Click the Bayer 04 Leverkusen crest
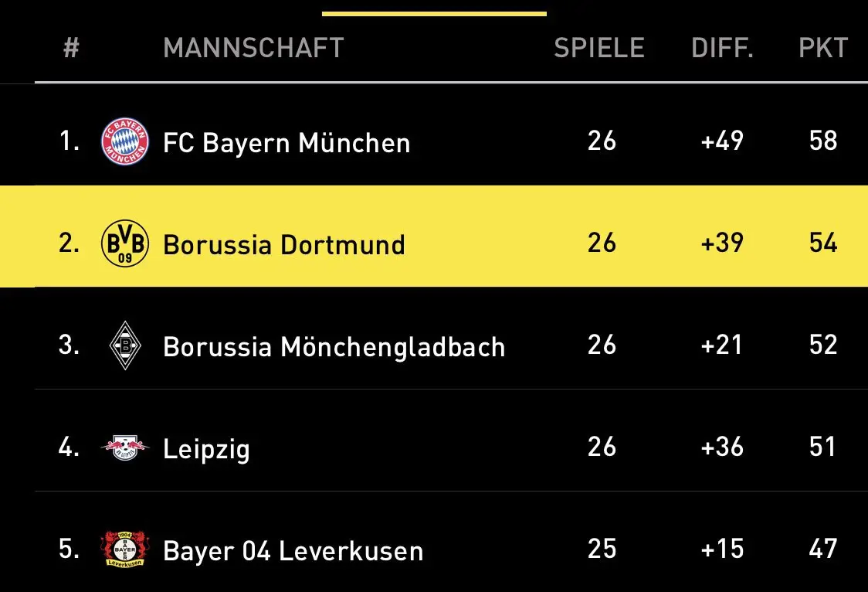 pos(124,549)
